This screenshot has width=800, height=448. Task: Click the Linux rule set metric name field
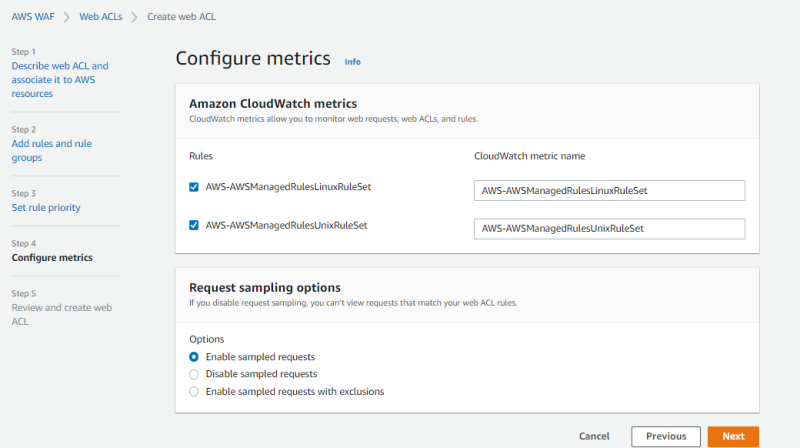click(609, 190)
